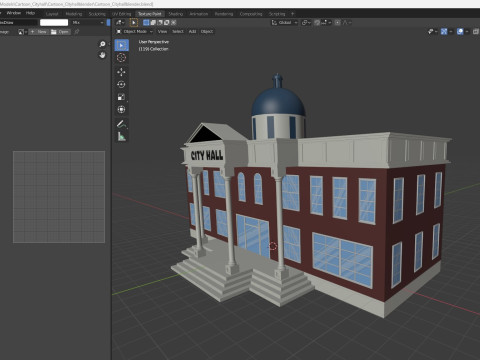Open the Help menu
The height and width of the screenshot is (360, 480).
coord(30,13)
